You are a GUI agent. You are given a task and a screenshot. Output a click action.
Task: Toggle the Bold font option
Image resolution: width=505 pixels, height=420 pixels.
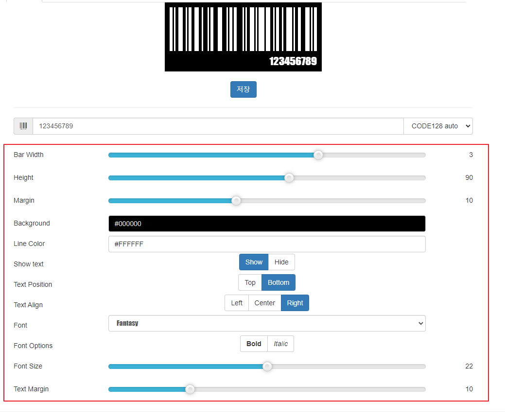254,344
